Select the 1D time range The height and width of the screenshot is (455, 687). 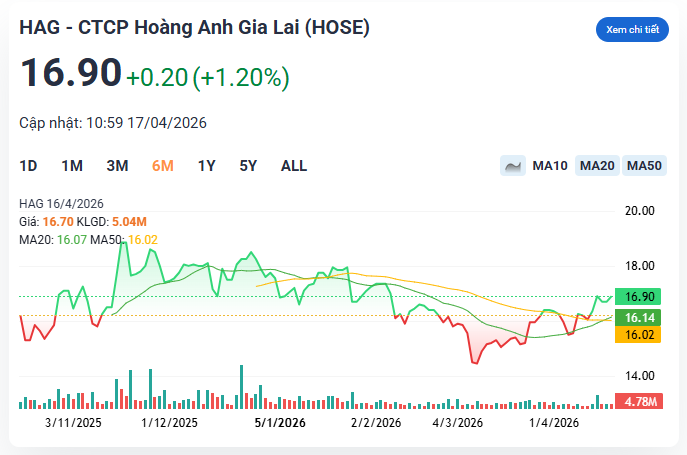[28, 166]
